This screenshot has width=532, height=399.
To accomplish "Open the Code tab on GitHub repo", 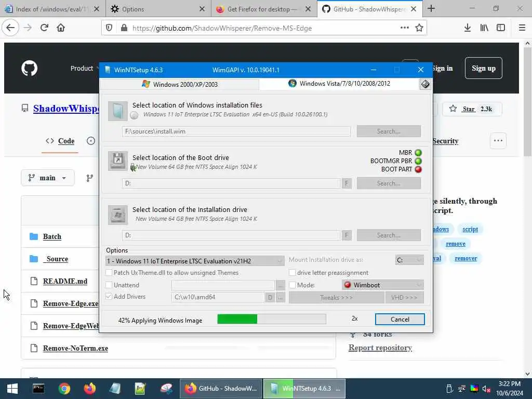I will tap(60, 141).
